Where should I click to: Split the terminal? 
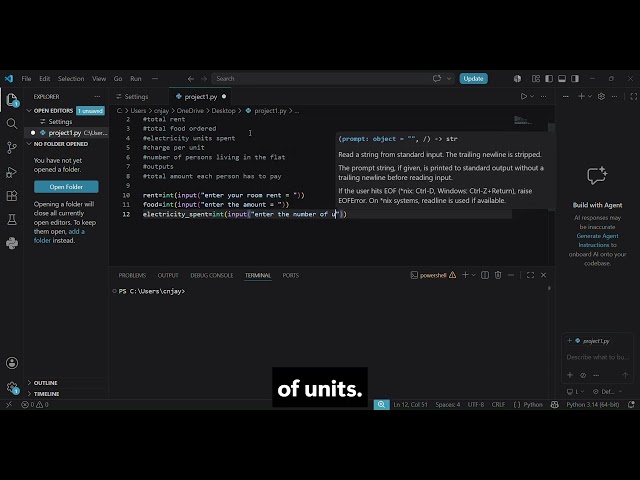pyautogui.click(x=485, y=275)
